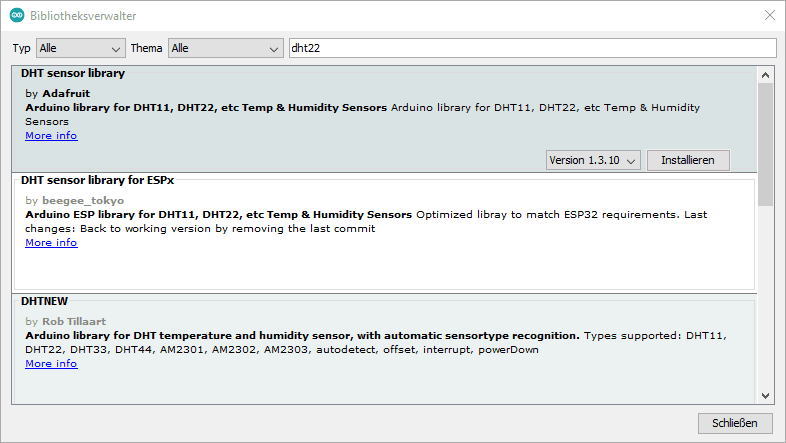
Task: Open More info for Adafruit DHT library
Action: click(51, 135)
